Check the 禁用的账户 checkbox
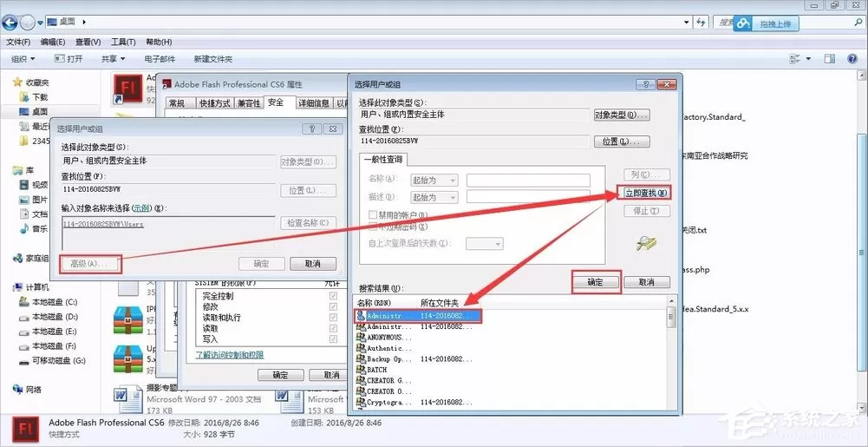 point(373,215)
